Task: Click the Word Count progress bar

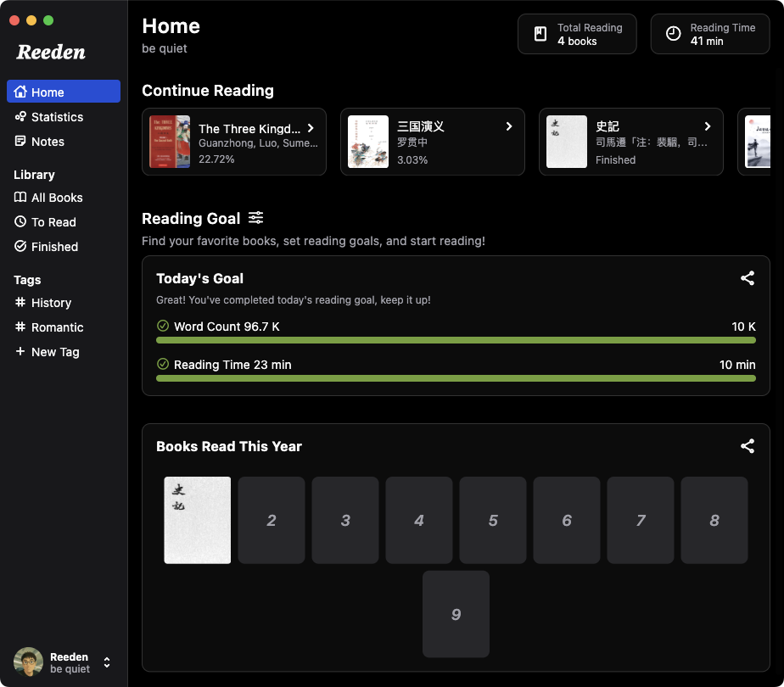Action: point(456,340)
